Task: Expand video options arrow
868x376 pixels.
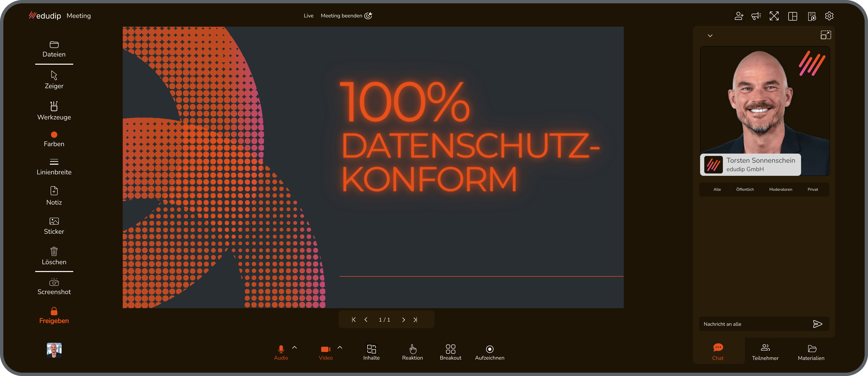Action: (340, 347)
